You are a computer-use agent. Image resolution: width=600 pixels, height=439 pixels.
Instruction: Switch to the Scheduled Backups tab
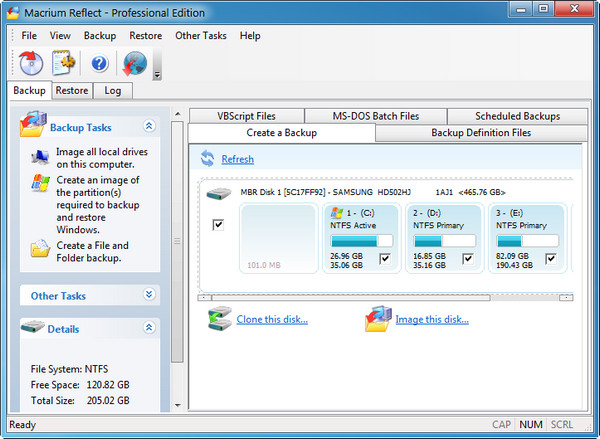(x=517, y=115)
